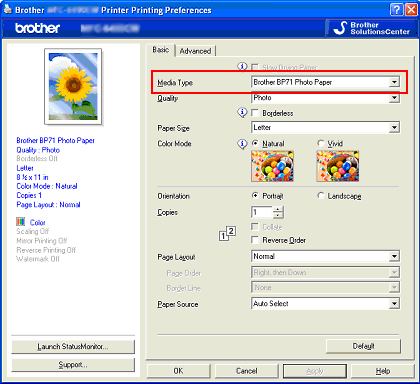Click 'Color Mode : Natural' summary text
Viewport: 420px width, 384px height.
[47, 186]
